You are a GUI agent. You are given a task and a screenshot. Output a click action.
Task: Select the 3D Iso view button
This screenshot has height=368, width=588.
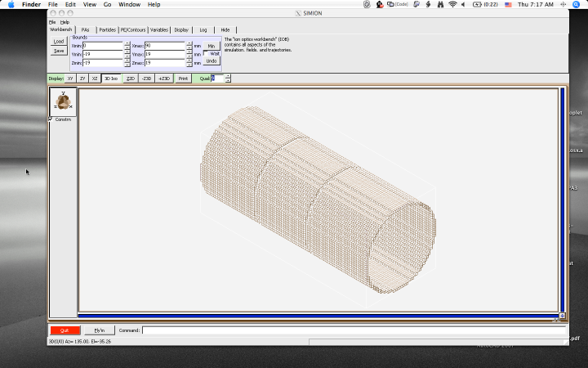111,79
